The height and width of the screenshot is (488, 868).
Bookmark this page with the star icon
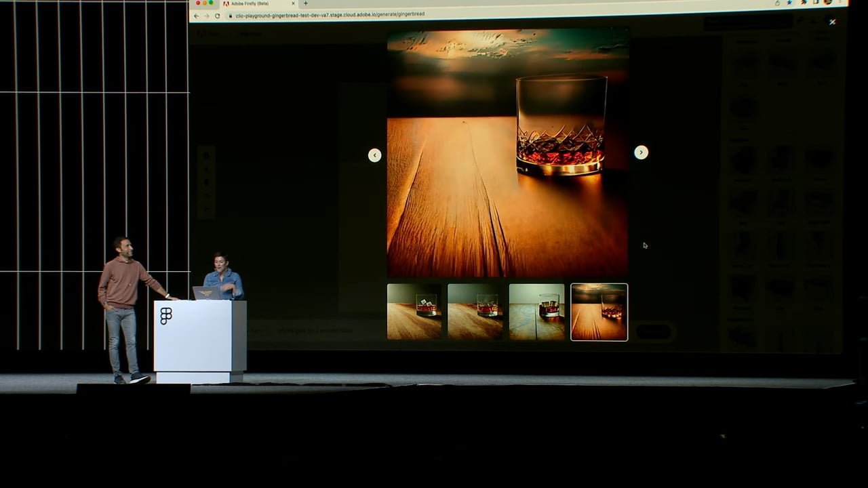click(x=789, y=3)
